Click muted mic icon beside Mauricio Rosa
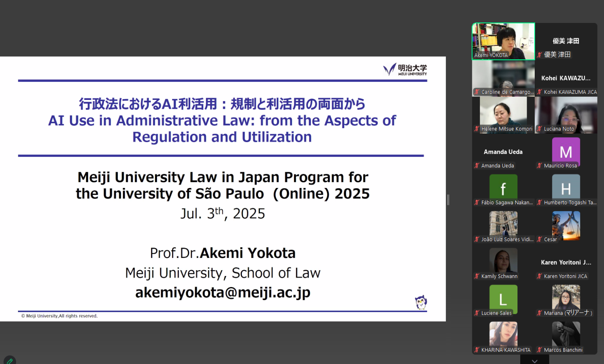The height and width of the screenshot is (364, 604). coord(540,165)
